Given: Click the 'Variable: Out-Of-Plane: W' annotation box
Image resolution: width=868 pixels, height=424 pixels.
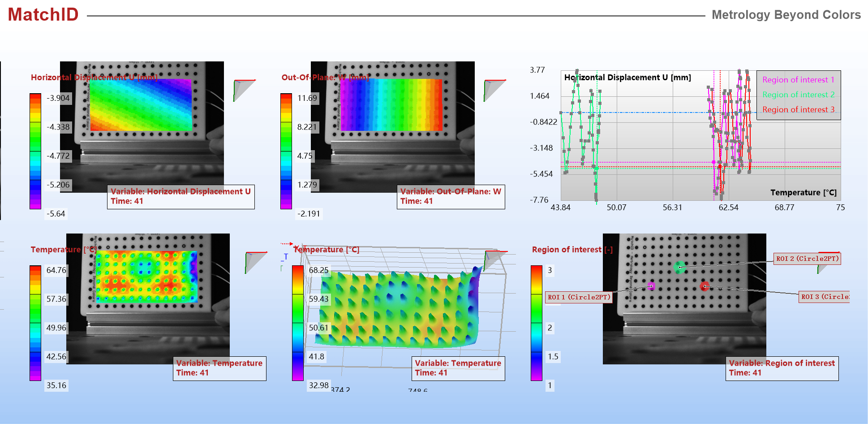Looking at the screenshot, I should pyautogui.click(x=451, y=197).
